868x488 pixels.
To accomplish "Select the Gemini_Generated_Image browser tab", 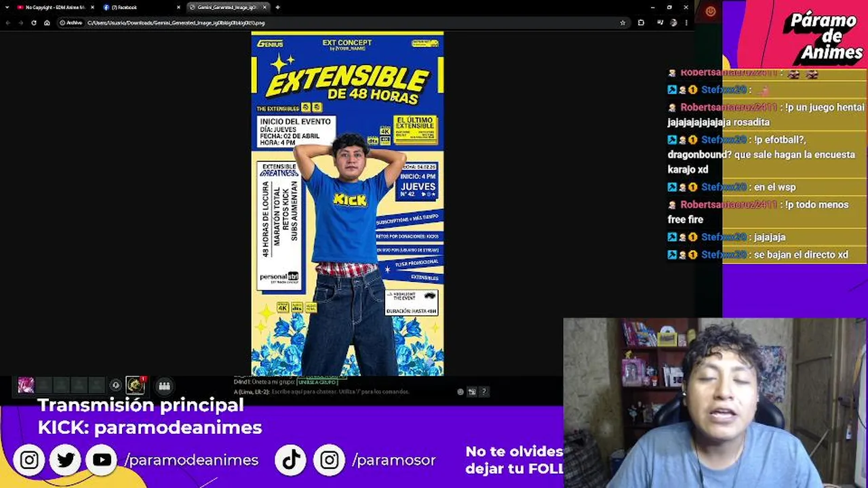I will 227,7.
